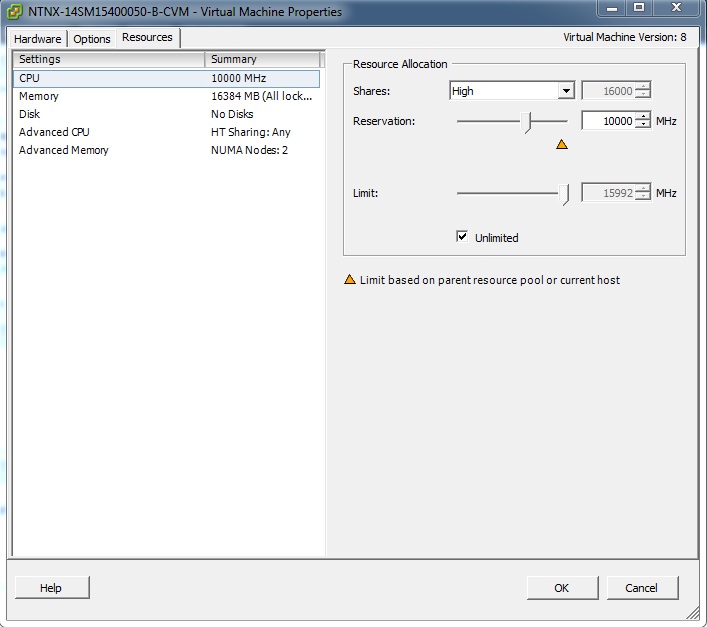
Task: Click the Reservation slider handle
Action: coord(528,121)
